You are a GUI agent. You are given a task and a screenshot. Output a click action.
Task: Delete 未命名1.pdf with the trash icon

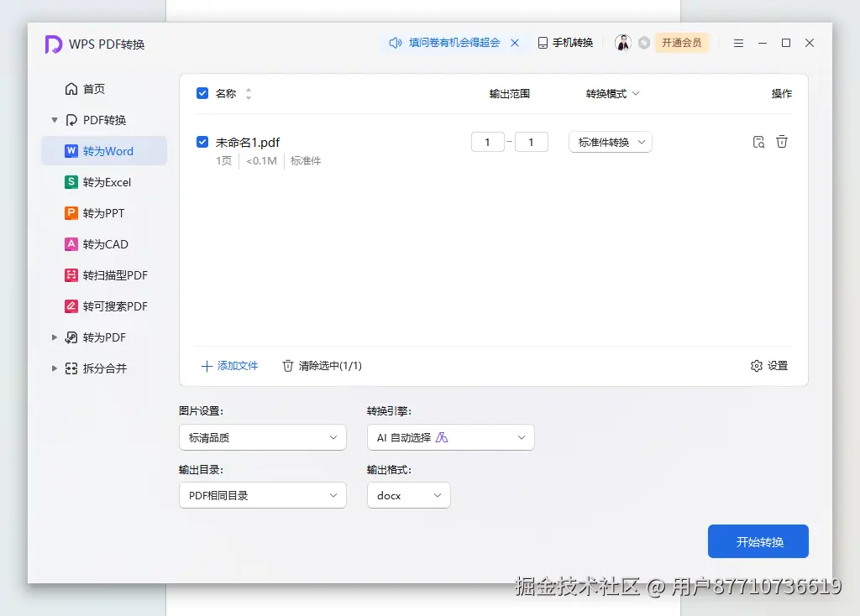tap(782, 142)
